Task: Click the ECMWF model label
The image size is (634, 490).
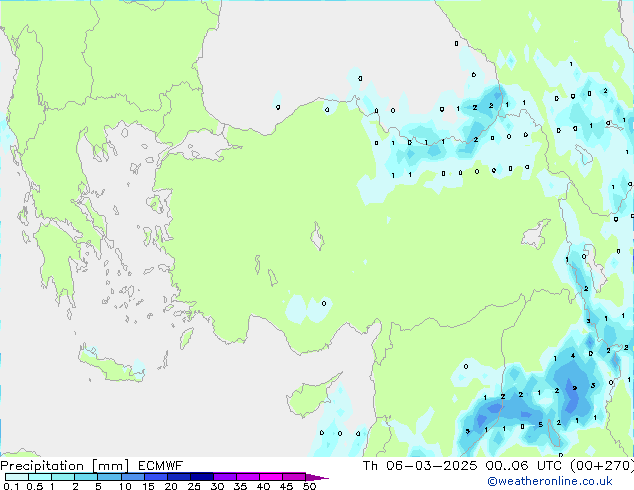Action: pyautogui.click(x=161, y=466)
